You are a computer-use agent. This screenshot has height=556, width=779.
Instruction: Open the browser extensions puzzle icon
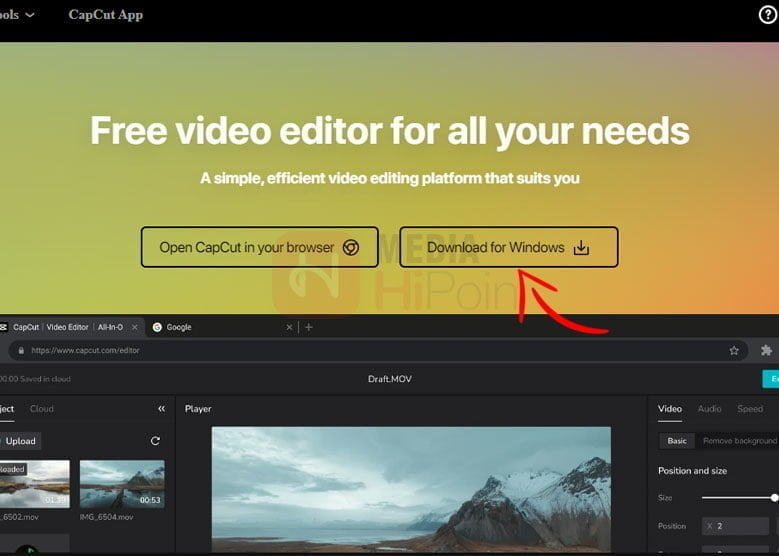click(766, 350)
